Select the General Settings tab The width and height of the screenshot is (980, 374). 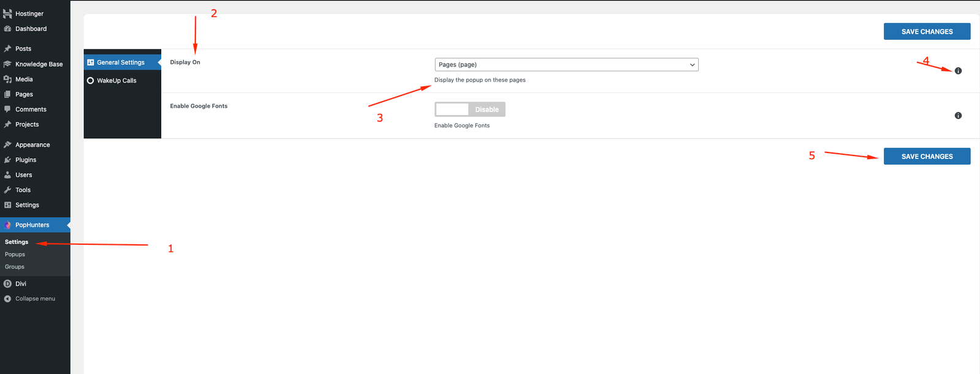tap(120, 62)
